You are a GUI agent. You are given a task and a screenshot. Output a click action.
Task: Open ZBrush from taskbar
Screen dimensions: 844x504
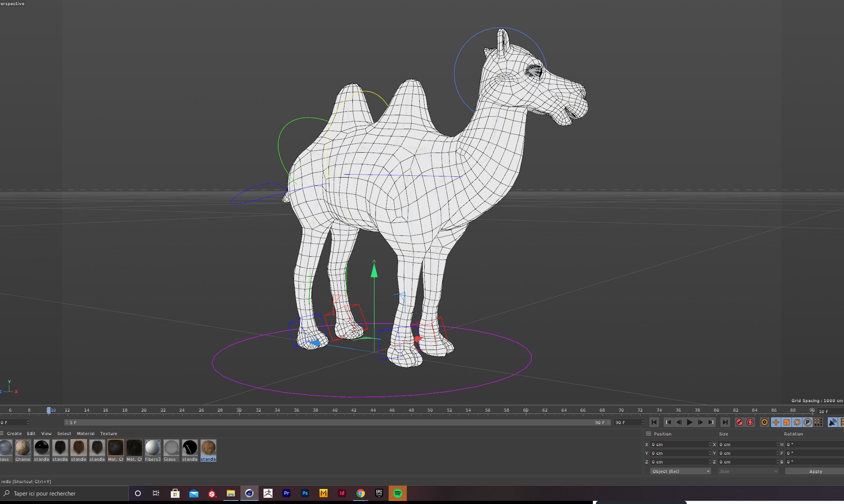(x=268, y=493)
